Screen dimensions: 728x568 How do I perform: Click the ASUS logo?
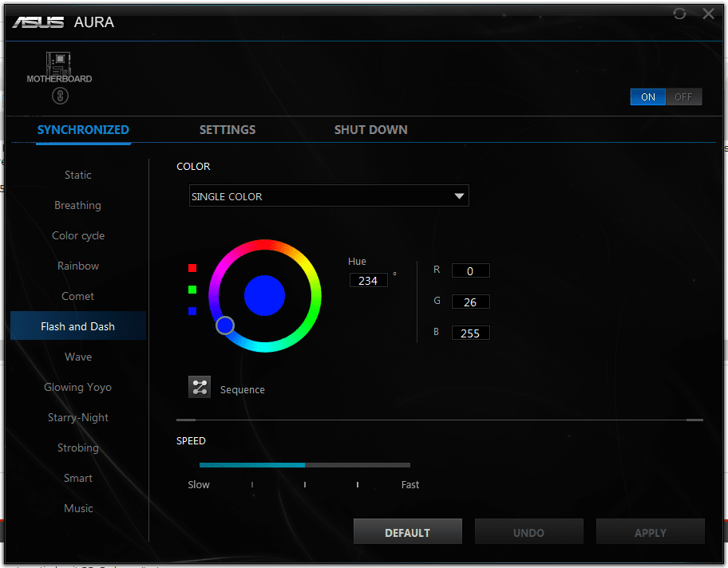click(x=38, y=22)
